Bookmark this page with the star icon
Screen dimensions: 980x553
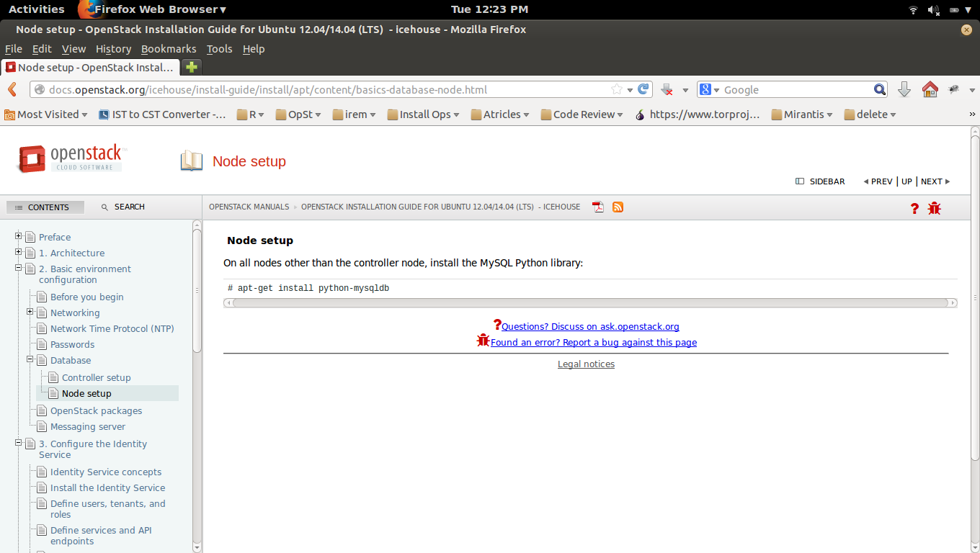[x=617, y=89]
